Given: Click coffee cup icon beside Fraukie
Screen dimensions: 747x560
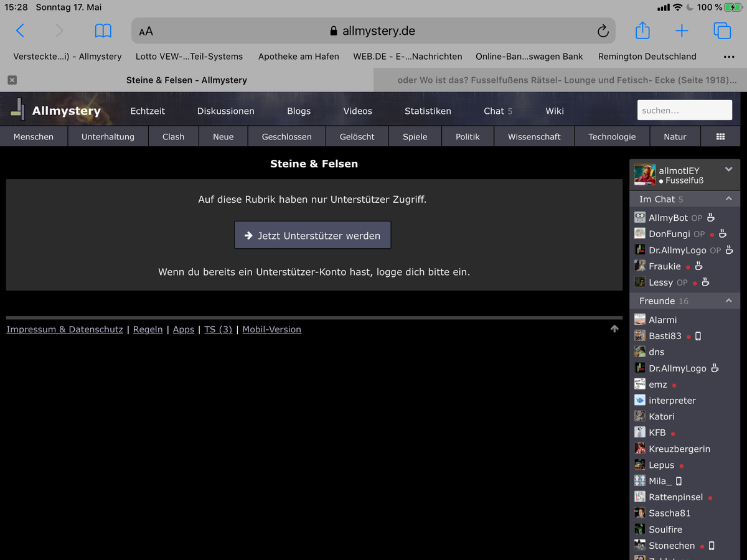Looking at the screenshot, I should (x=698, y=266).
